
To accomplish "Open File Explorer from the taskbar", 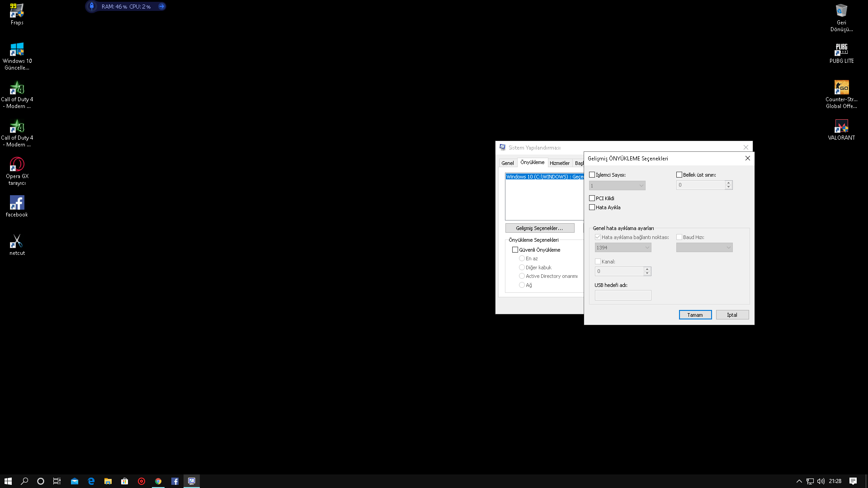I will pyautogui.click(x=108, y=481).
